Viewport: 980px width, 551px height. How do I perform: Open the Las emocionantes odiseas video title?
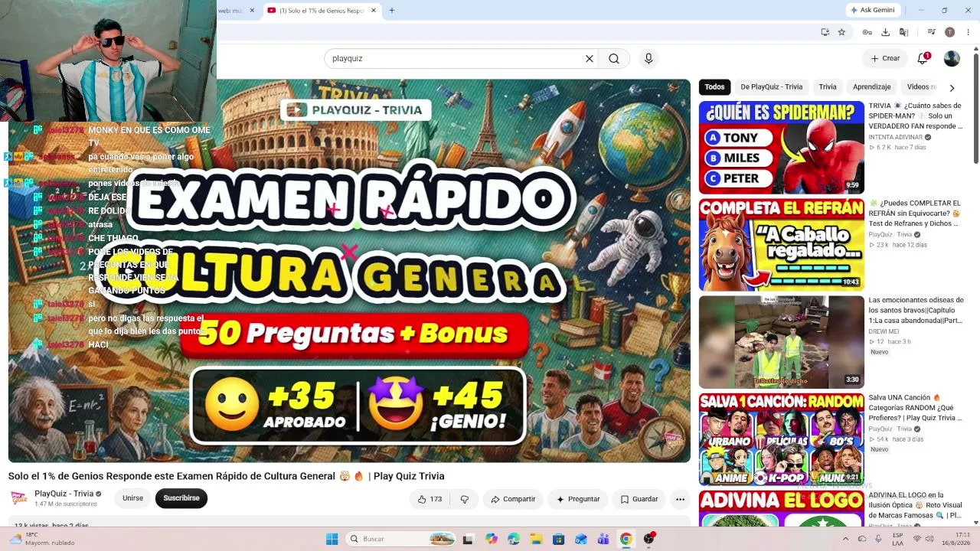916,310
